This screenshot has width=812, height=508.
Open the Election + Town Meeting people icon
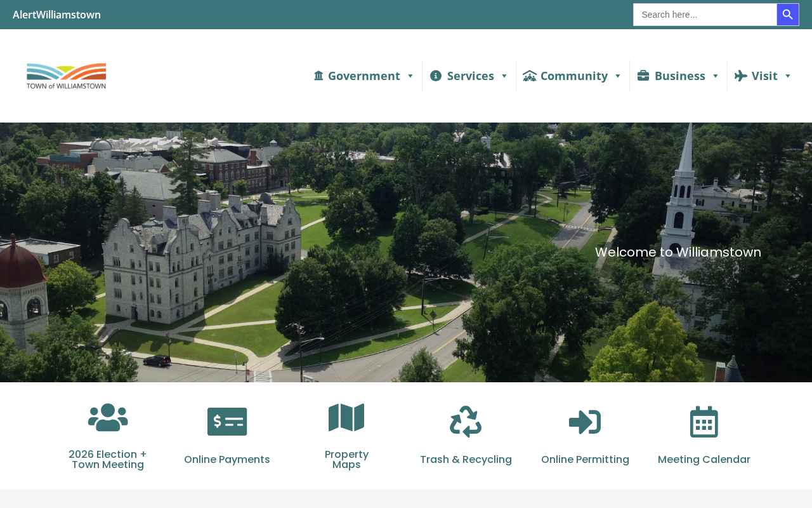coord(108,417)
